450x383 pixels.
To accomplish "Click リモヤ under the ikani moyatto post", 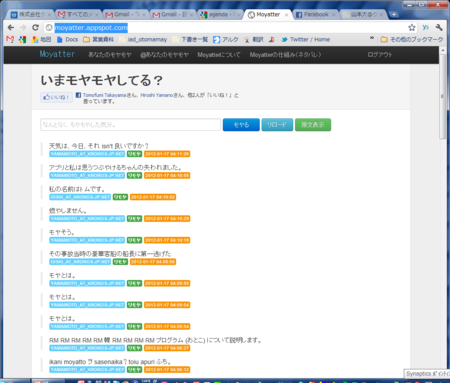I will 134,370.
